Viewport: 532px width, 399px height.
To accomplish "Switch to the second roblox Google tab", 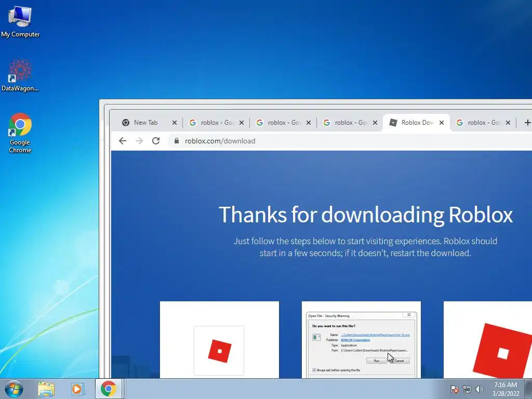I will click(x=283, y=123).
